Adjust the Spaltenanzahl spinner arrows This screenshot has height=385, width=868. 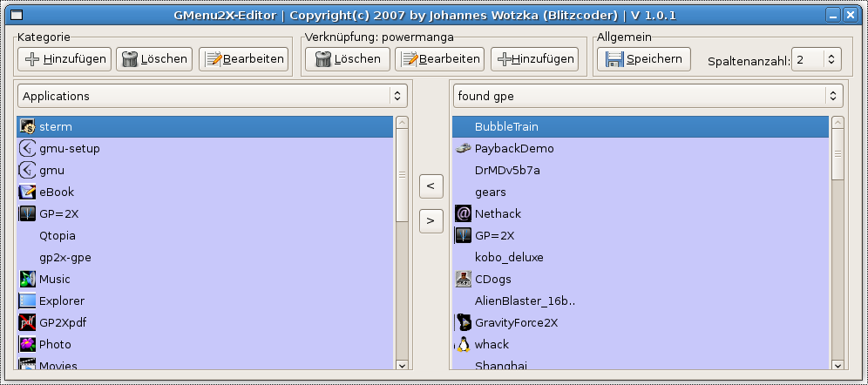coord(831,60)
